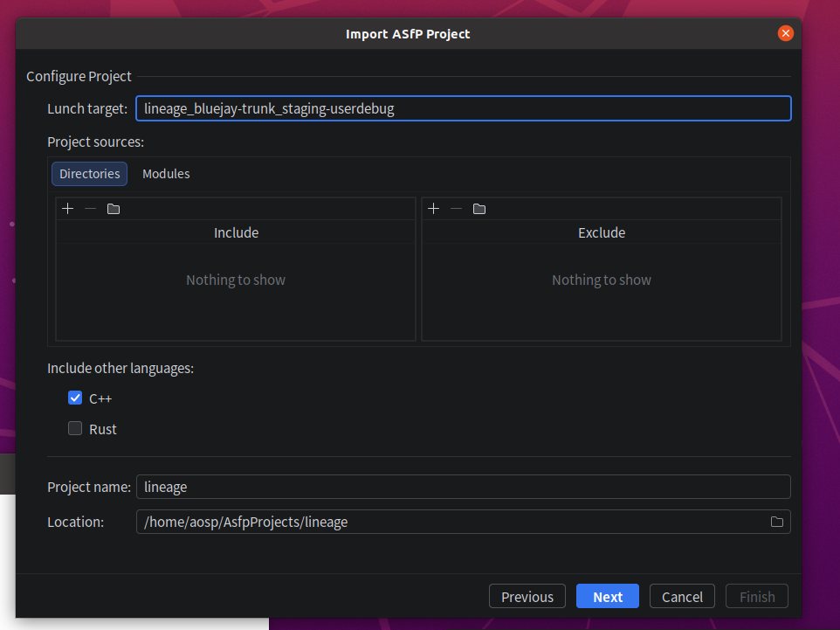
Task: Remove the selected Include directory entry
Action: 91,209
